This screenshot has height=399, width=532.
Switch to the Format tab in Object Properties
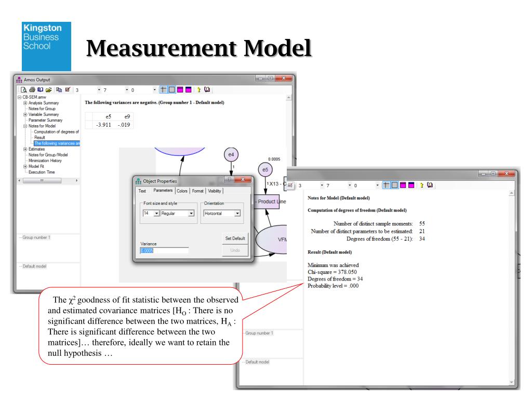[198, 191]
